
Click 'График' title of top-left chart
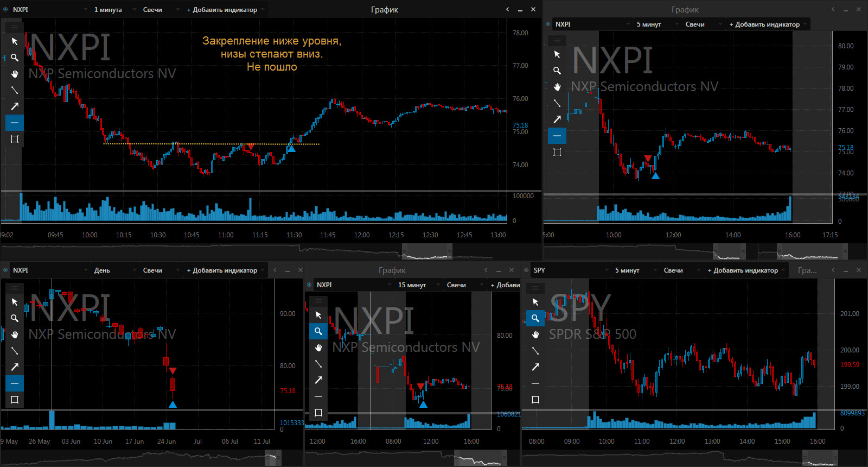coord(385,9)
